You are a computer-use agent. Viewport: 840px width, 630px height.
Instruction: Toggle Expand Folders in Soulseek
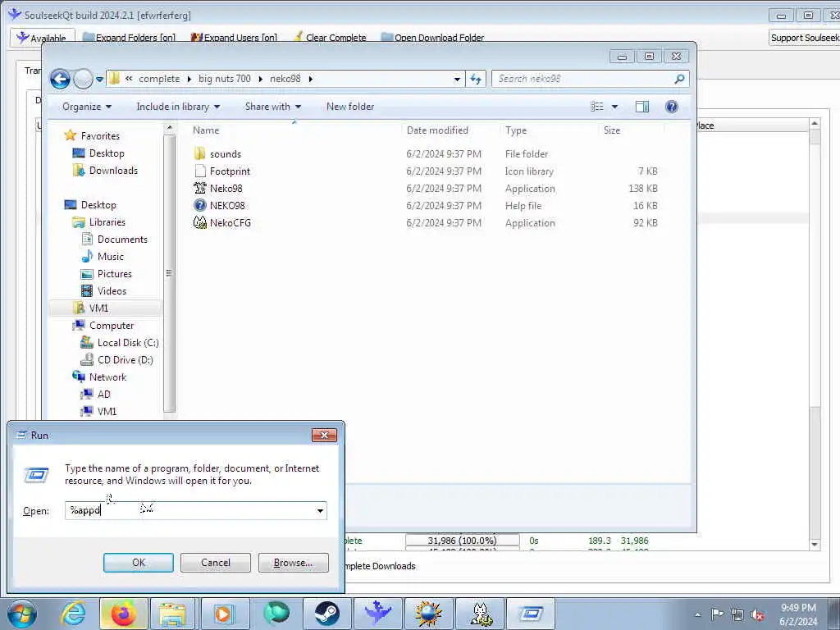[129, 38]
